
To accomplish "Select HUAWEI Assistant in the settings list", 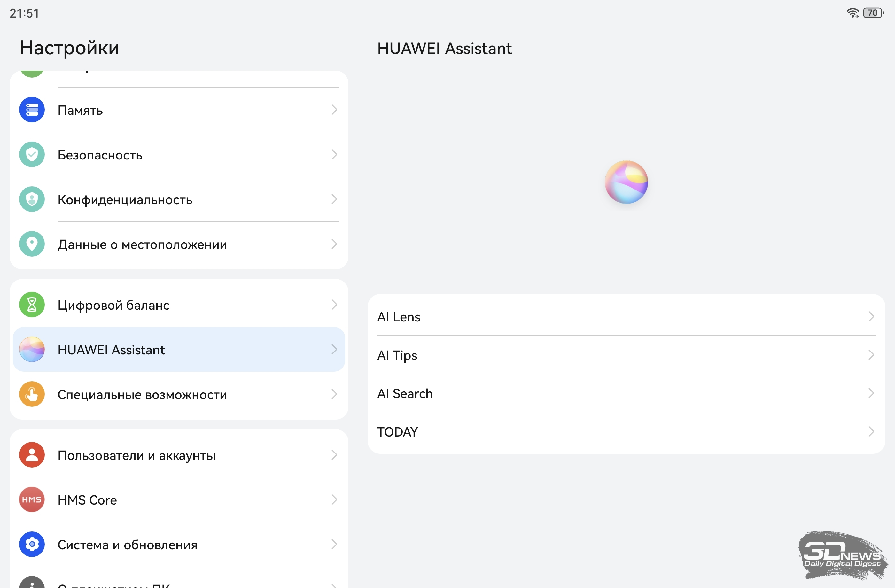I will click(x=111, y=350).
